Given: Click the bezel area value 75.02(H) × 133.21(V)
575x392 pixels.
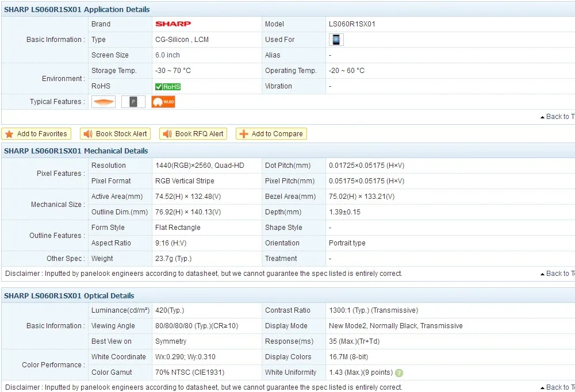Looking at the screenshot, I should [x=362, y=197].
